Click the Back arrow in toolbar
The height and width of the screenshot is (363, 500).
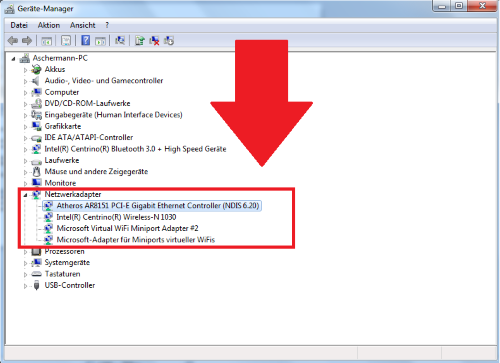click(x=13, y=41)
